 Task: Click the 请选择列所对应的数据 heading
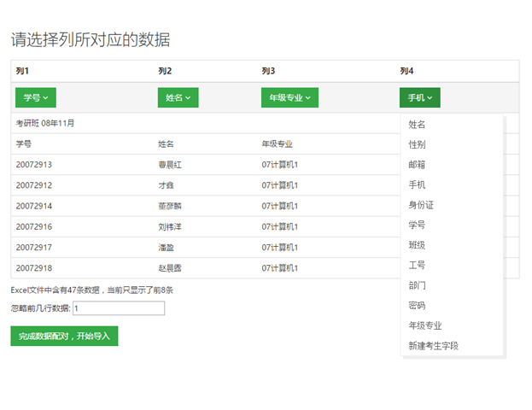(91, 39)
